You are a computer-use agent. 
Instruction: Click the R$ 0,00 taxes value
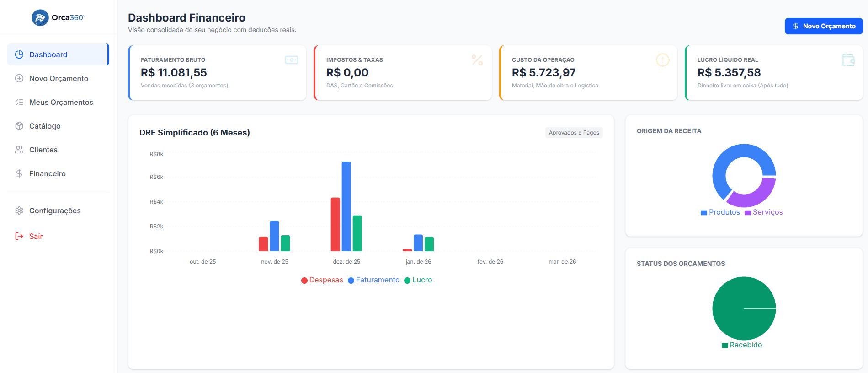tap(347, 72)
